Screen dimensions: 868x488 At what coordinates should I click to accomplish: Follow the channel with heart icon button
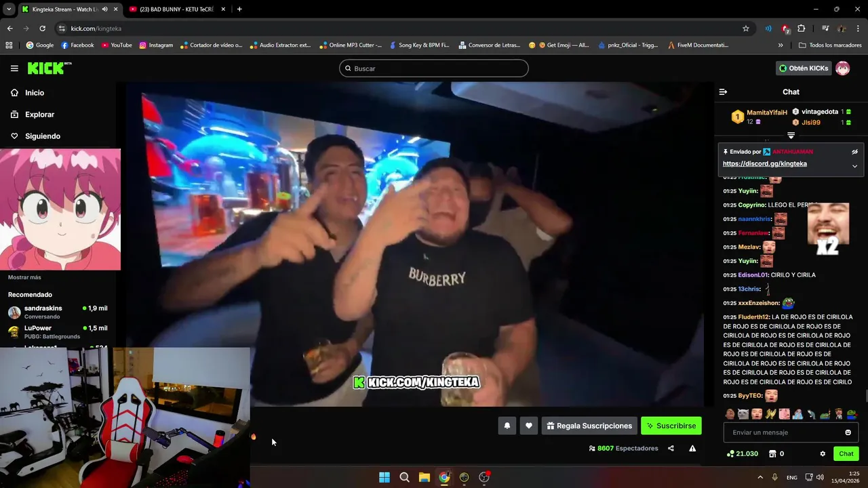pos(529,426)
